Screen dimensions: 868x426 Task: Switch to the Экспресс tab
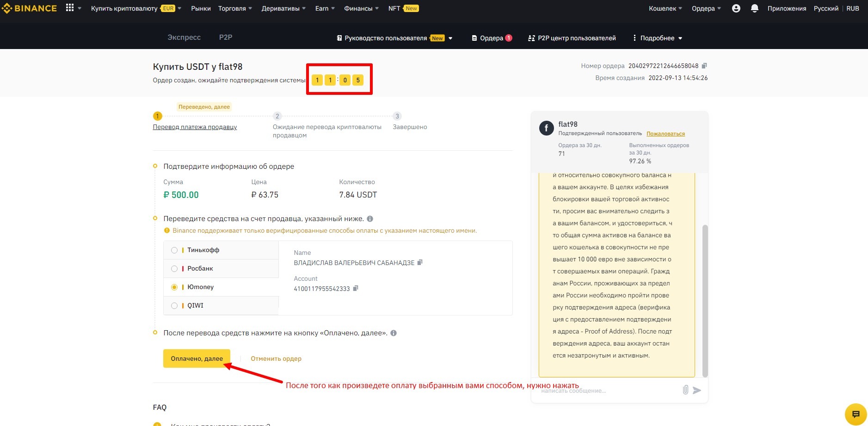click(184, 37)
